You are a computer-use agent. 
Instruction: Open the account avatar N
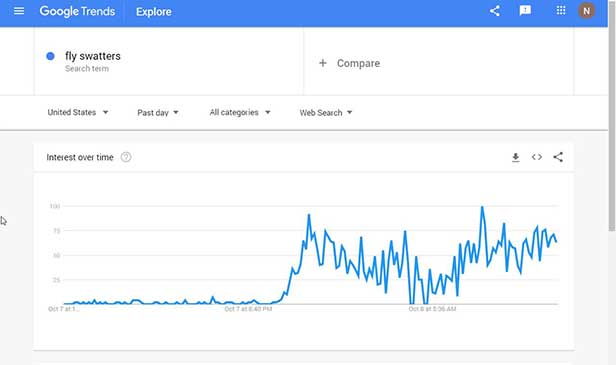[586, 11]
